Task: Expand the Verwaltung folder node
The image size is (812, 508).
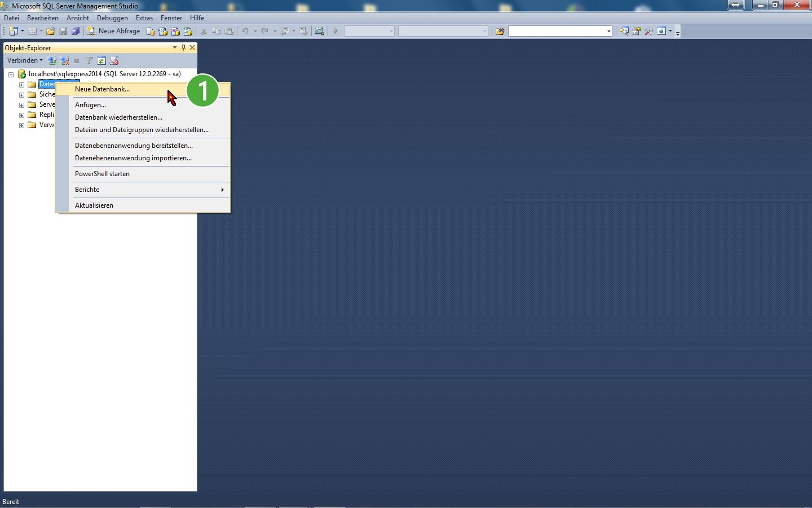Action: coord(21,125)
